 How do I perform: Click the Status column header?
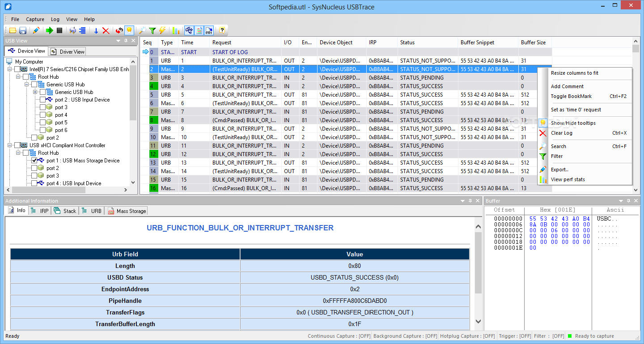428,42
